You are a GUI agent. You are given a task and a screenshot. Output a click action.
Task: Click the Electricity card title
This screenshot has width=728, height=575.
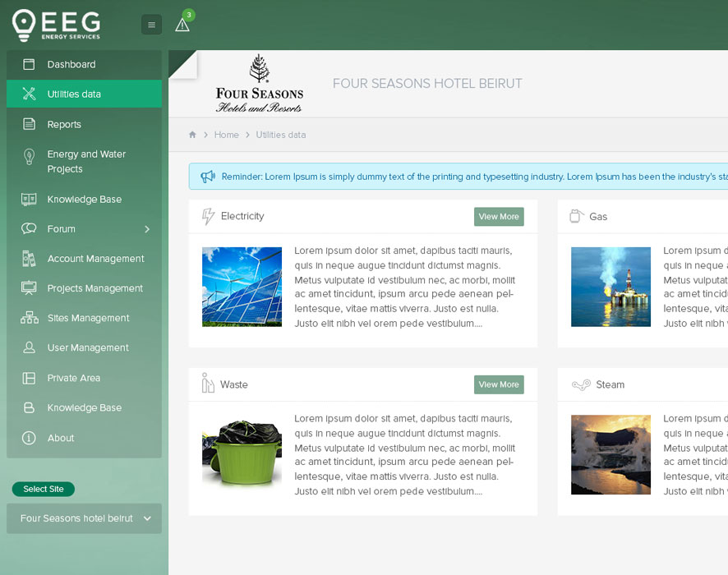coord(242,216)
